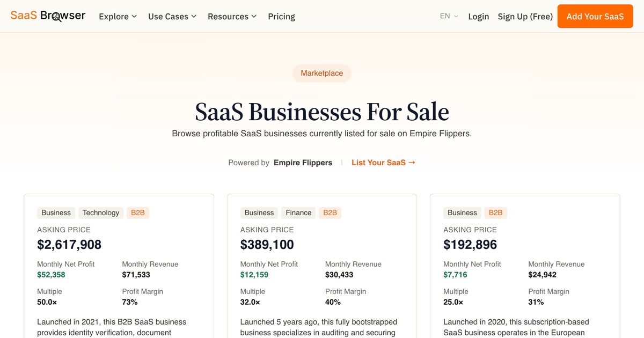Click the Business tag on the $192,896 listing
644x338 pixels.
pyautogui.click(x=462, y=213)
